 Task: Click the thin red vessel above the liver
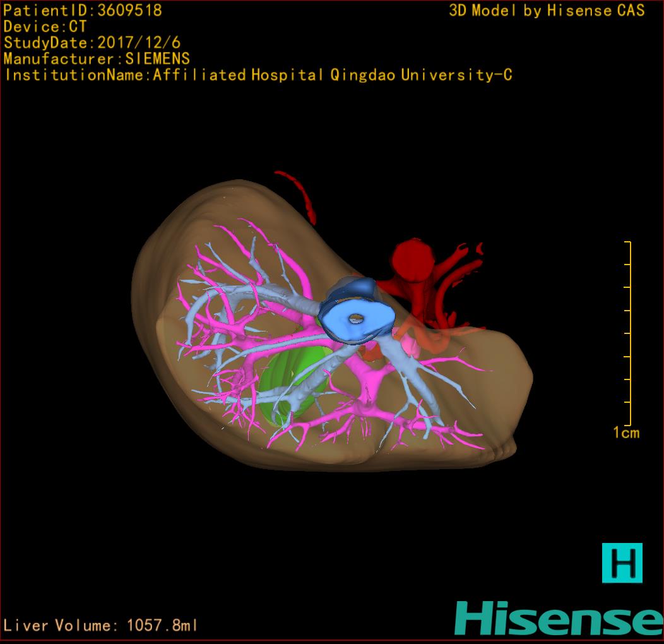coord(301,193)
